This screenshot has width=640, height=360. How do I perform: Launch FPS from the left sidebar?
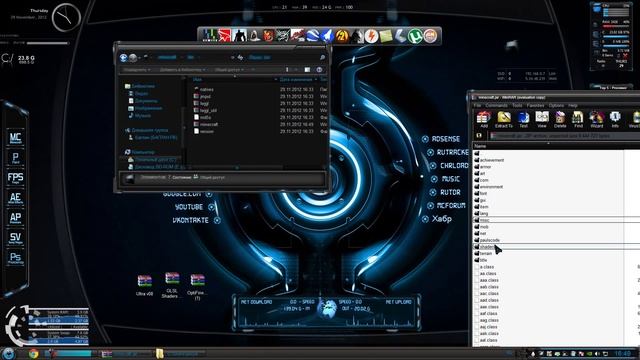tap(15, 178)
